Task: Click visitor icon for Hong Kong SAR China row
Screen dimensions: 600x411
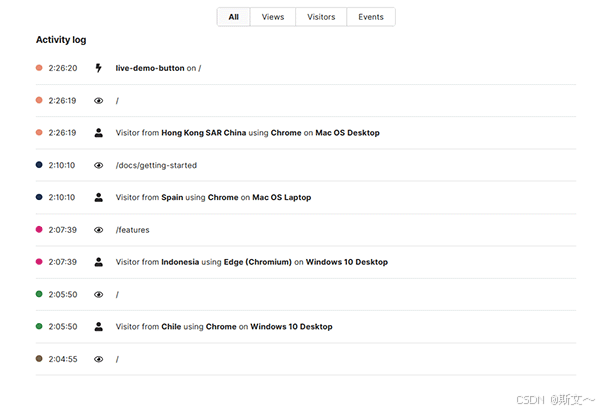Action: (x=99, y=133)
